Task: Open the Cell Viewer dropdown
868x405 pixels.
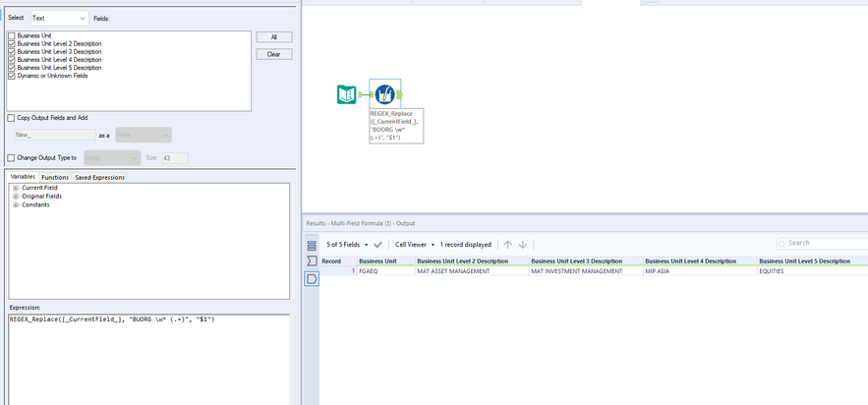Action: 415,245
